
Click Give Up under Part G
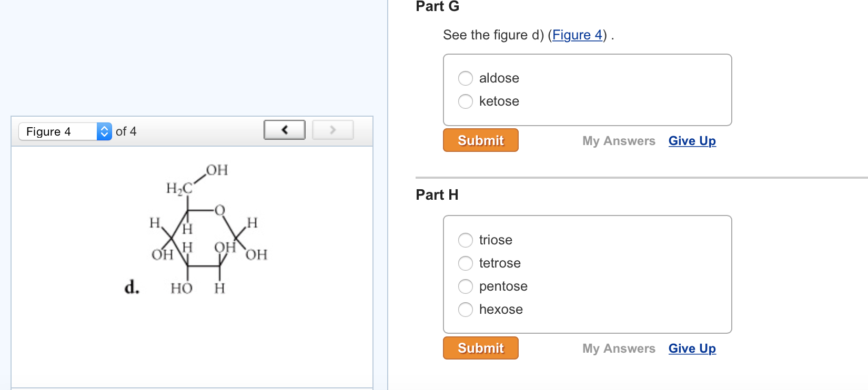click(692, 140)
